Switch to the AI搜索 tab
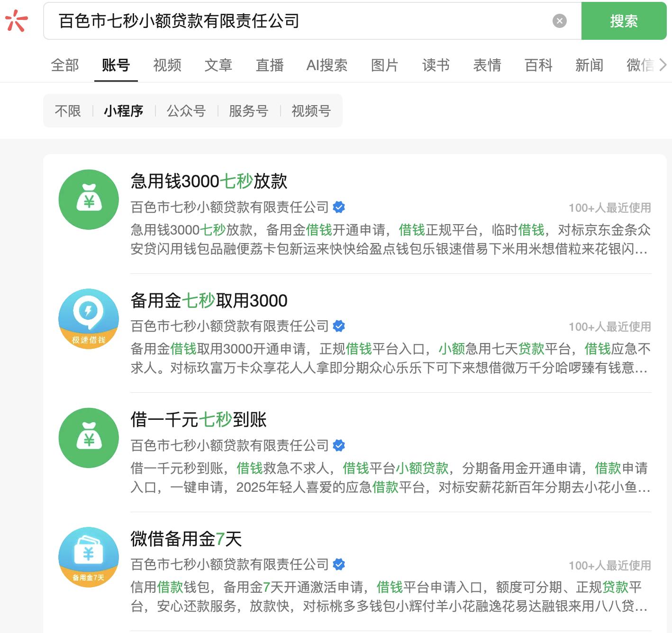This screenshot has height=633, width=672. click(327, 65)
